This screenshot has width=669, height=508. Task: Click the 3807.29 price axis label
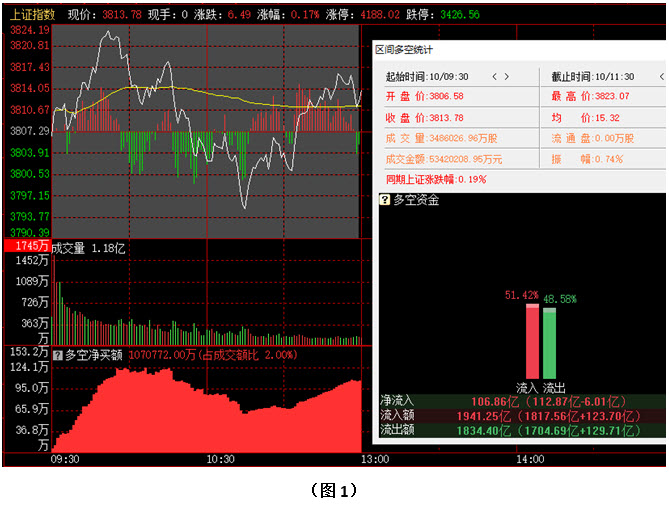click(x=29, y=131)
